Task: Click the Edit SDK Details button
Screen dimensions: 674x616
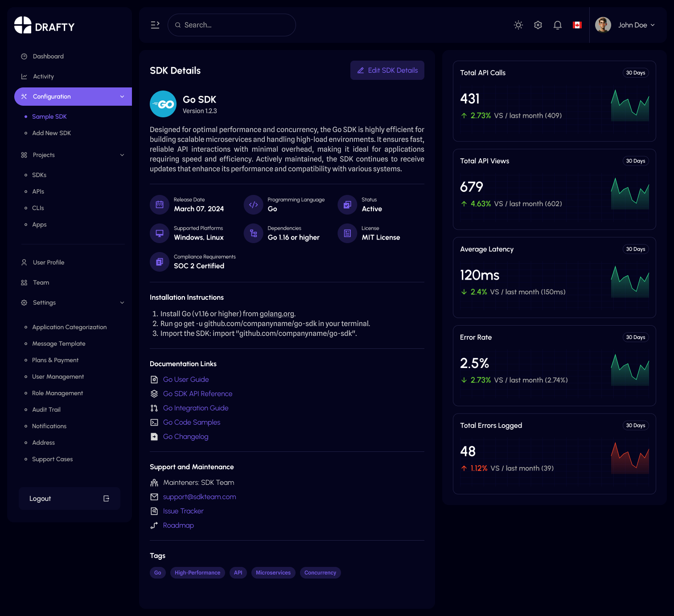Action: (x=387, y=70)
